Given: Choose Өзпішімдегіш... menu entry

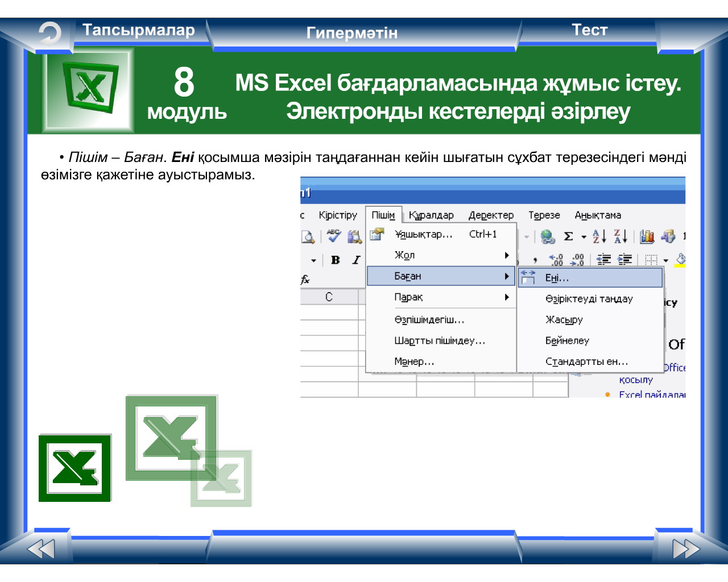Looking at the screenshot, I should click(x=441, y=320).
